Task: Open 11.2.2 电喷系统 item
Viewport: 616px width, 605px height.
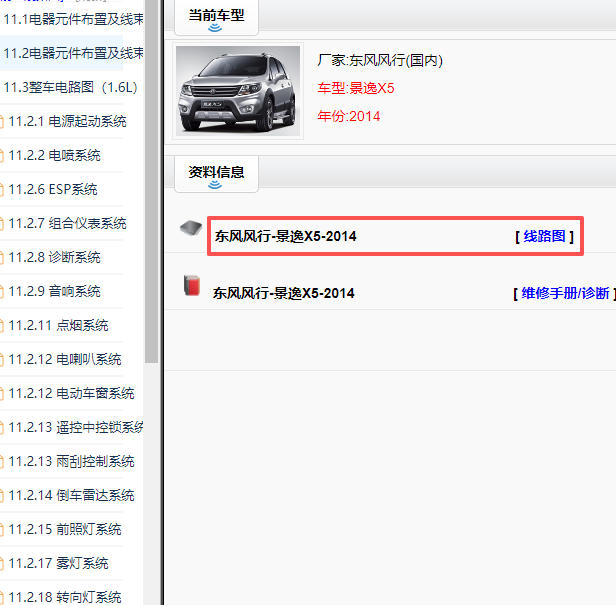Action: tap(54, 156)
